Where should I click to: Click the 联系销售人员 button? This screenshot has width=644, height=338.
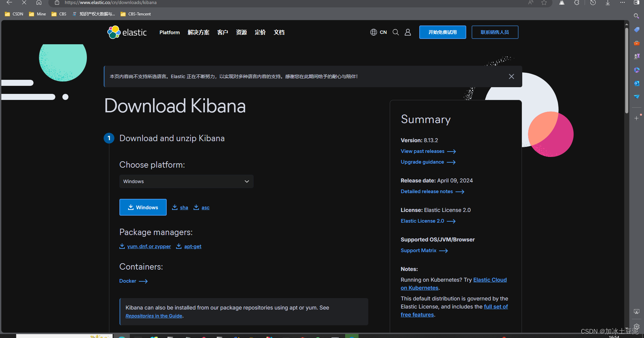point(495,32)
